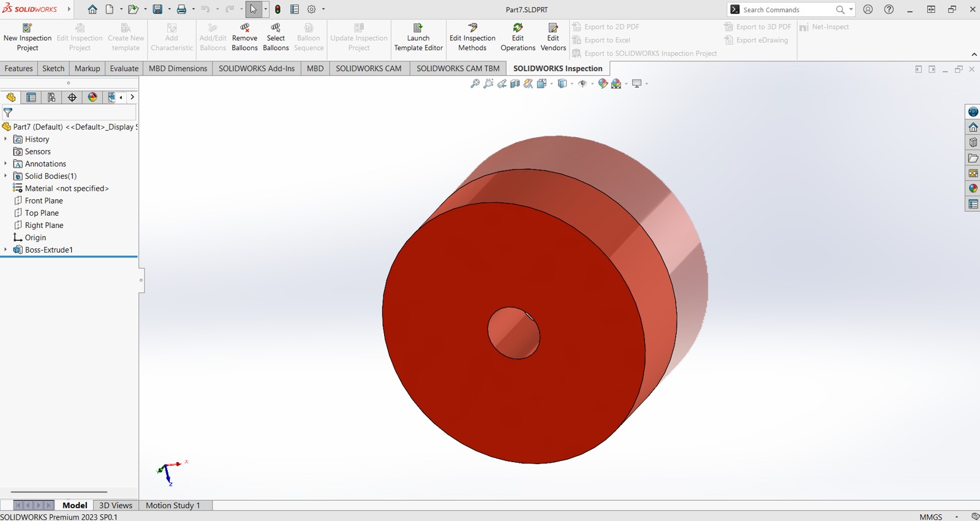The image size is (980, 521).
Task: Click the View Orientation cube icon
Action: coord(541,84)
